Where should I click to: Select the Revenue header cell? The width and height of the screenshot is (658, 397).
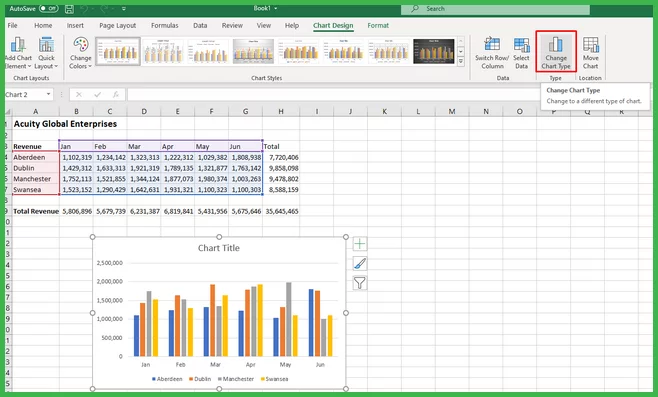(36, 146)
